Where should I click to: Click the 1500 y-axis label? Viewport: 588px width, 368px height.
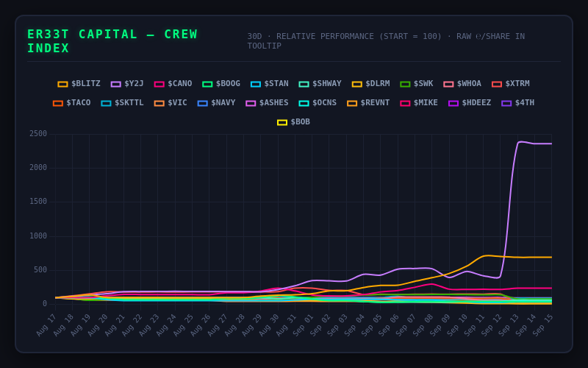pyautogui.click(x=38, y=202)
